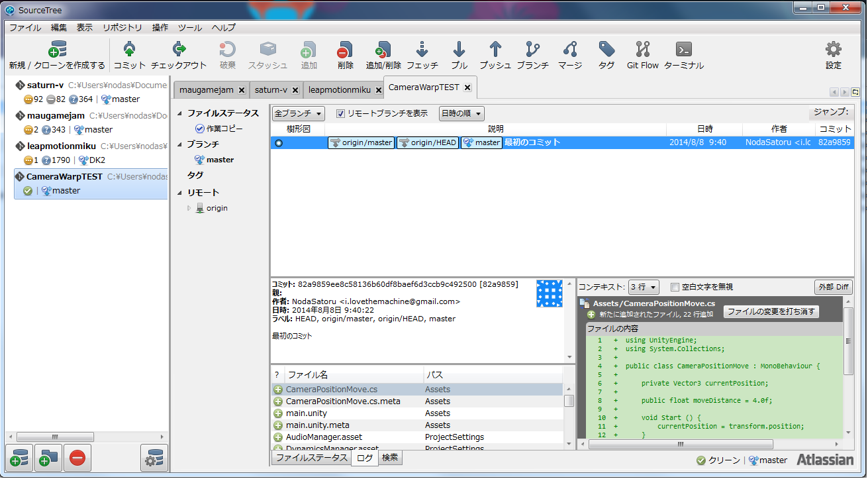Click the external Diff button
The width and height of the screenshot is (868, 479).
tap(833, 287)
